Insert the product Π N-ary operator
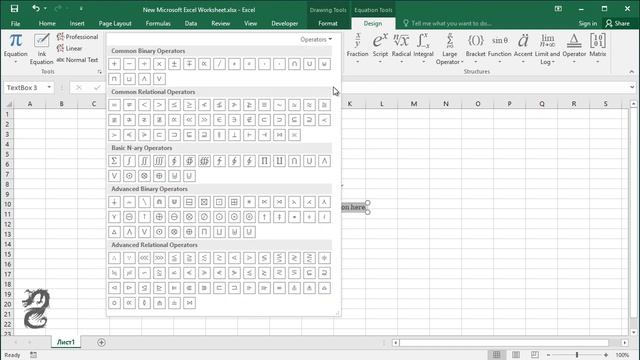 pos(264,161)
